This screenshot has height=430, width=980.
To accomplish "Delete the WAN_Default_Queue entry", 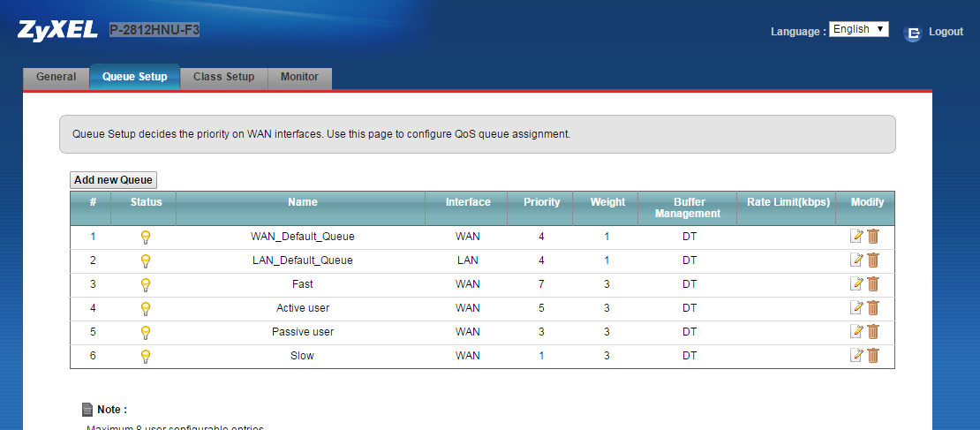I will coord(873,237).
